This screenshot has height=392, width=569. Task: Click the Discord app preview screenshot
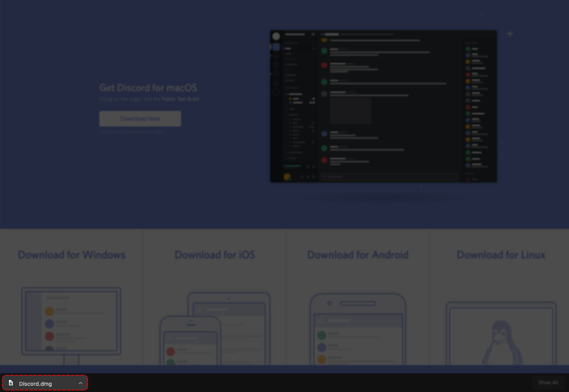(x=384, y=106)
